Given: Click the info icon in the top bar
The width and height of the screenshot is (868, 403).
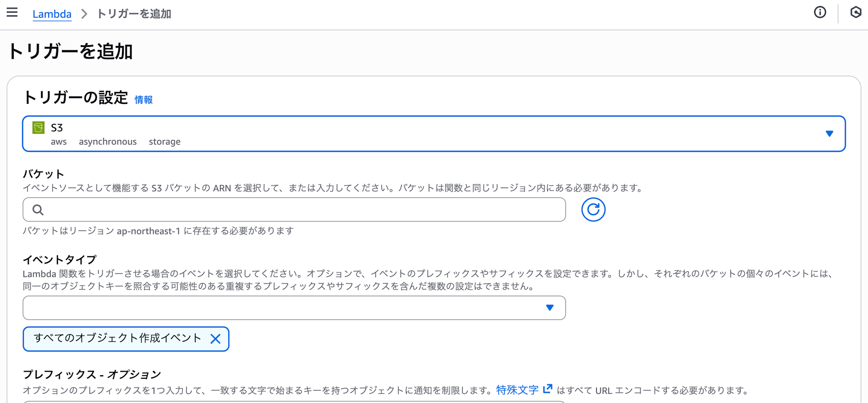Looking at the screenshot, I should (x=820, y=13).
